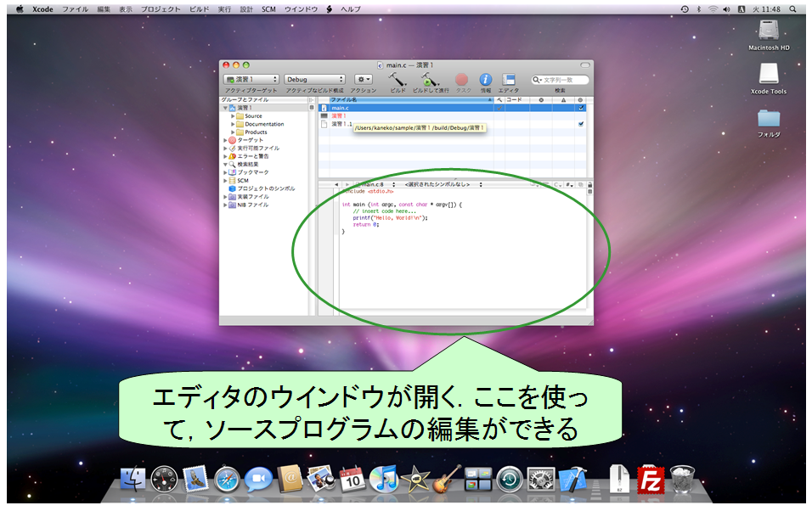Collapse the 演習1 project group
Screen dimensions: 812x511
[x=226, y=108]
